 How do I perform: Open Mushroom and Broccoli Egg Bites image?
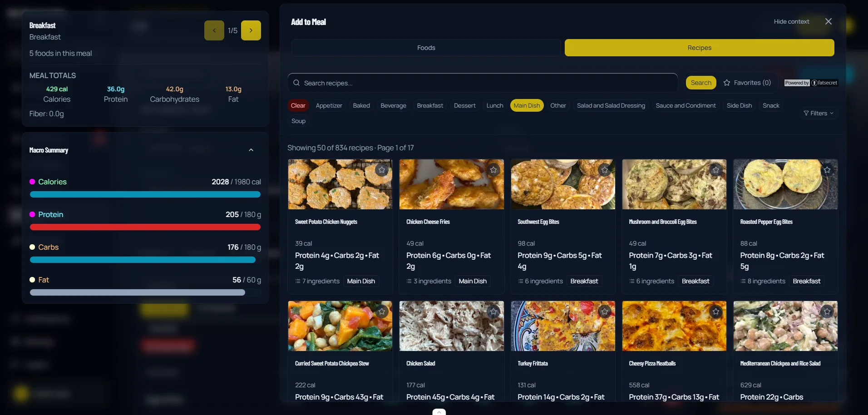[674, 184]
